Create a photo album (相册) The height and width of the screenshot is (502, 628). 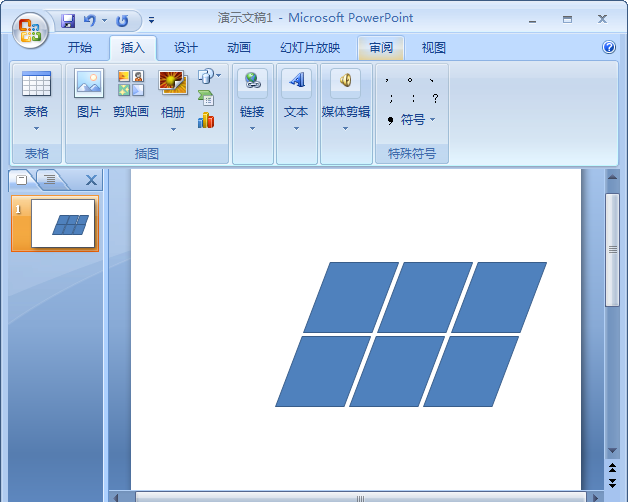tap(173, 93)
